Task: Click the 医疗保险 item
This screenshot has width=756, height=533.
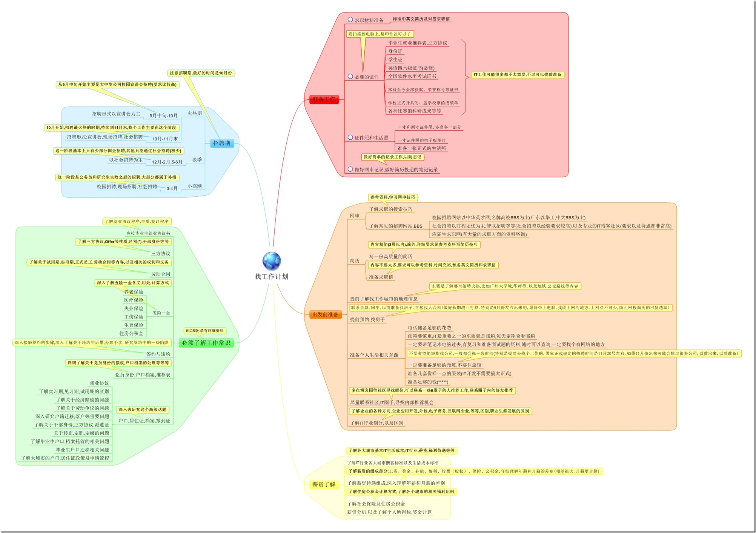Action: click(134, 300)
